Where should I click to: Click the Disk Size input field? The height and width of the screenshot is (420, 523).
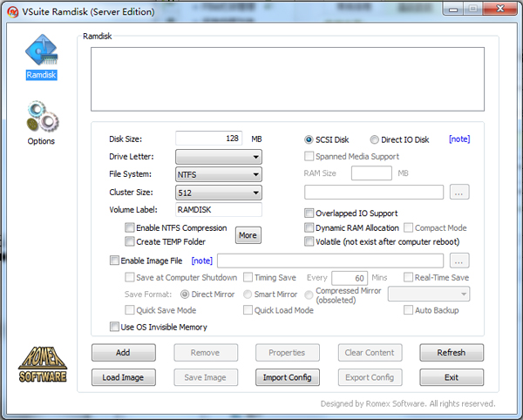coord(209,139)
